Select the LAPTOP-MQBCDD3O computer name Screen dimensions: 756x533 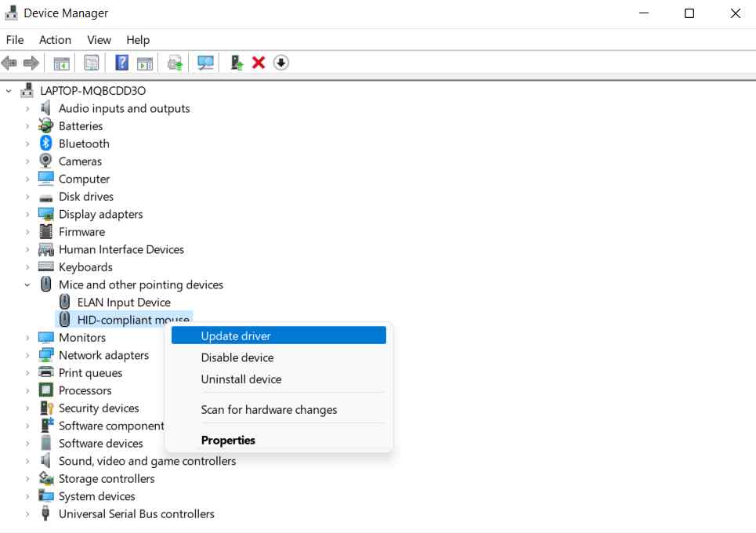click(92, 91)
